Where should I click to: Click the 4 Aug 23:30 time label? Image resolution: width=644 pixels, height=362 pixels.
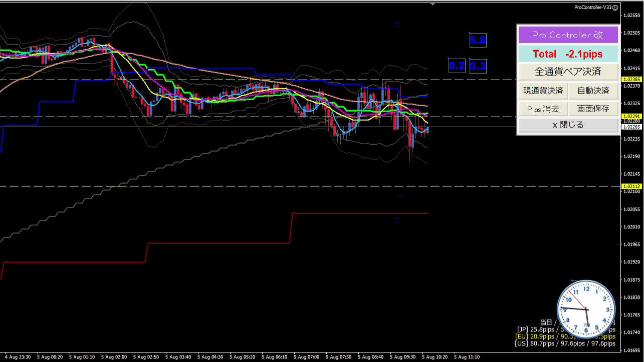[18, 357]
